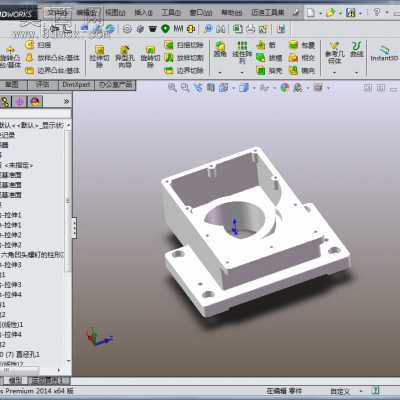The width and height of the screenshot is (400, 400).
Task: Select the 抽壳 shell tool
Action: [x=269, y=70]
